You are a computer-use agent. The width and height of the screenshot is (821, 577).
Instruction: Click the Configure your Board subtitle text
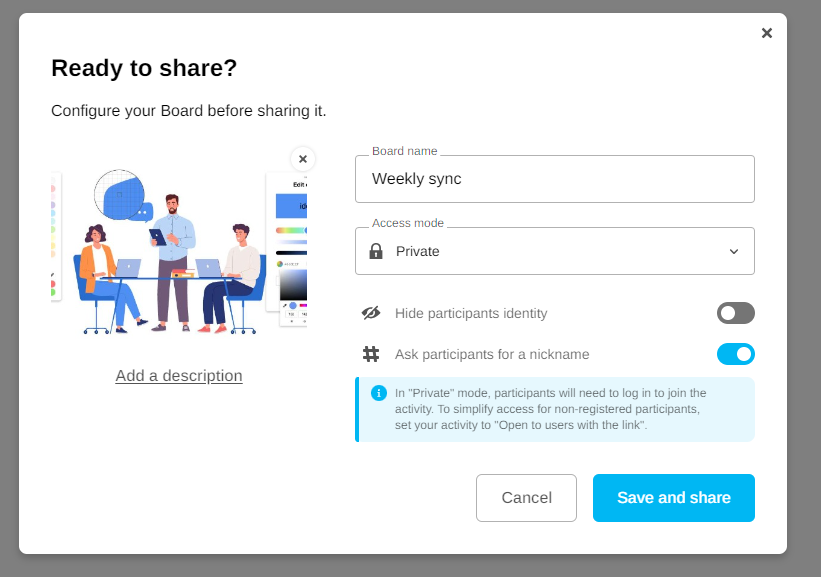[x=189, y=110]
